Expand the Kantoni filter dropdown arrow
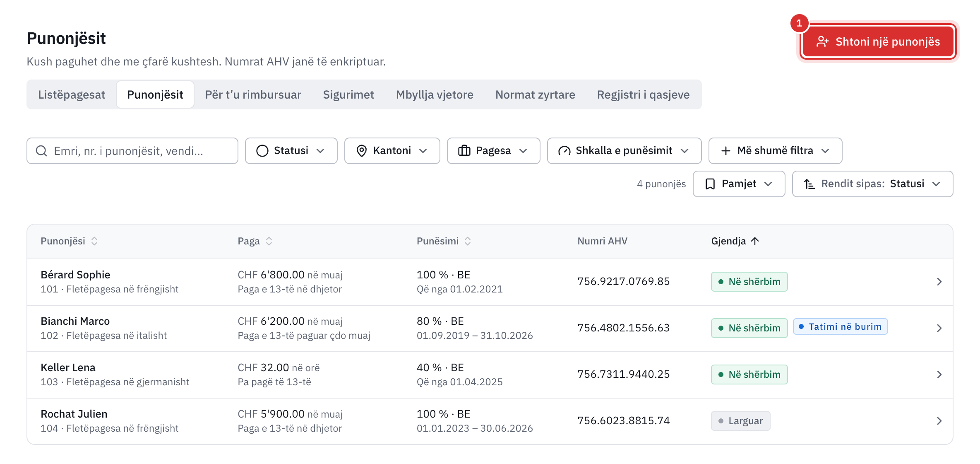This screenshot has width=980, height=464. [x=423, y=151]
